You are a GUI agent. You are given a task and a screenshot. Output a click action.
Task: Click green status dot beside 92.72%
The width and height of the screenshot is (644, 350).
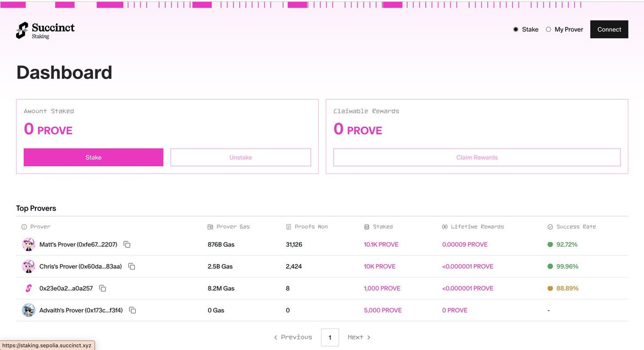point(550,245)
